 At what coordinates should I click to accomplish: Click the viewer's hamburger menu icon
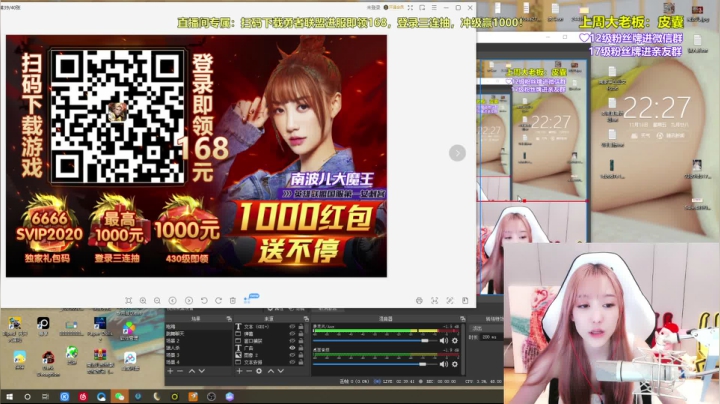[x=434, y=8]
